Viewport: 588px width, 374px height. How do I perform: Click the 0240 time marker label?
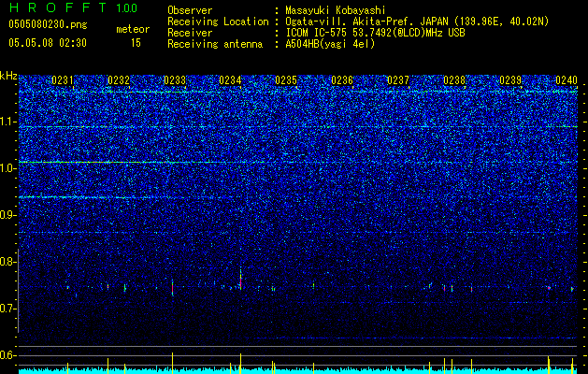click(566, 80)
